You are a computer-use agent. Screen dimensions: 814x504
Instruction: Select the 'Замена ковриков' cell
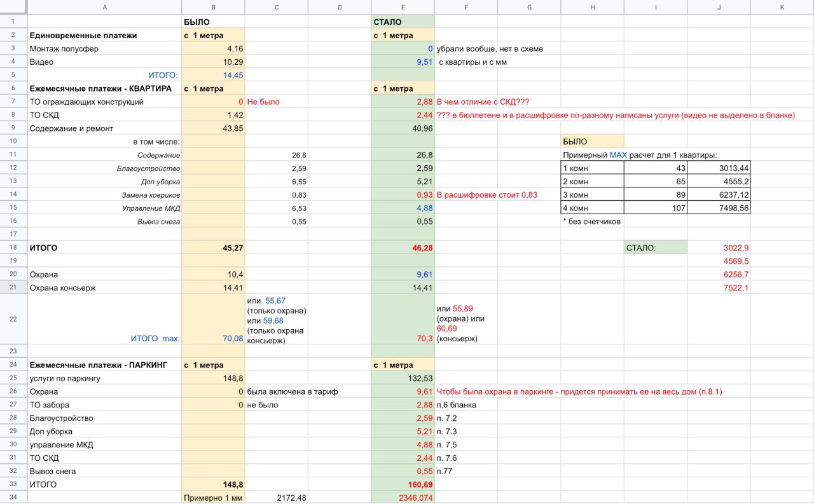tap(104, 194)
